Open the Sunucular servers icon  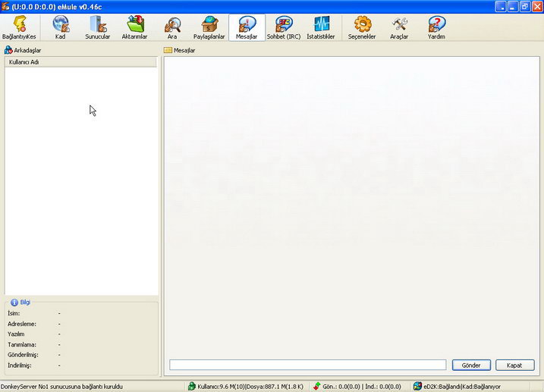point(98,24)
